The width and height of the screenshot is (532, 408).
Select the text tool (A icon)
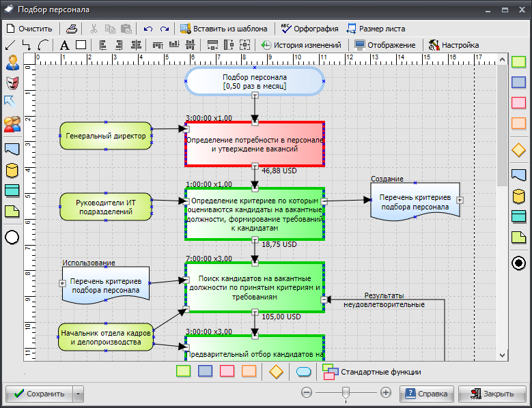[64, 46]
